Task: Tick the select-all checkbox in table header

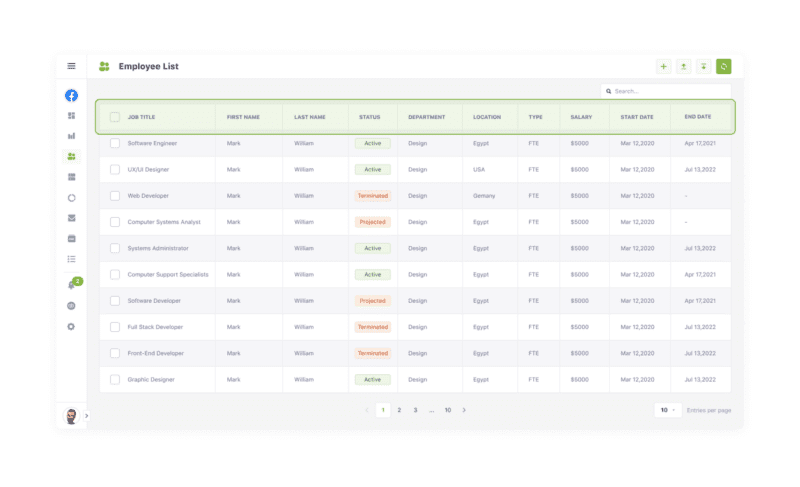Action: (115, 117)
